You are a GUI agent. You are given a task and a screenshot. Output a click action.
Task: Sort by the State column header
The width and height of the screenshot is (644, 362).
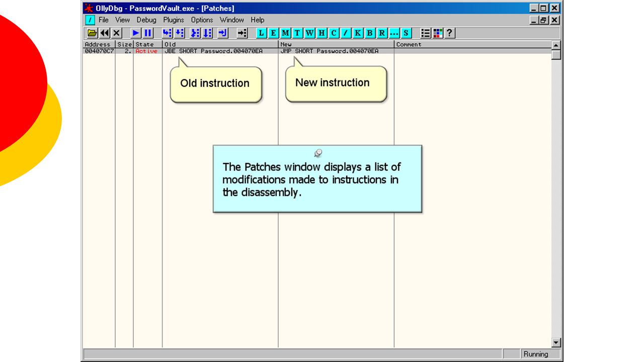(x=147, y=44)
